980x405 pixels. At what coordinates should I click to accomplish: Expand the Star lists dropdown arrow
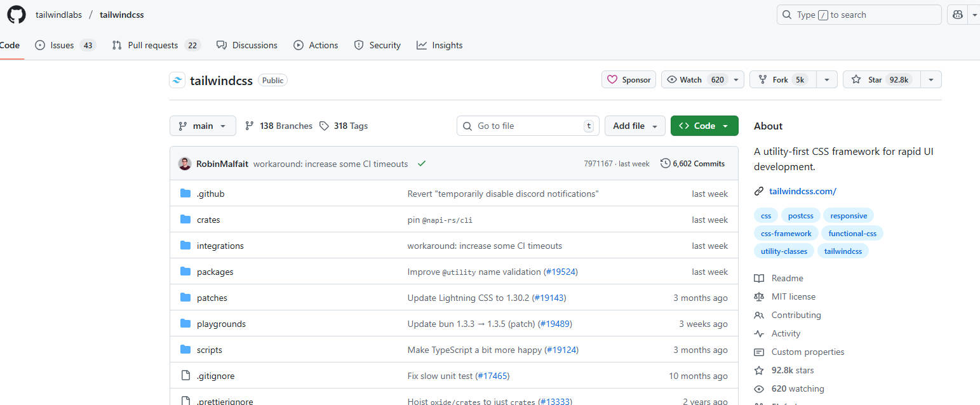[931, 79]
